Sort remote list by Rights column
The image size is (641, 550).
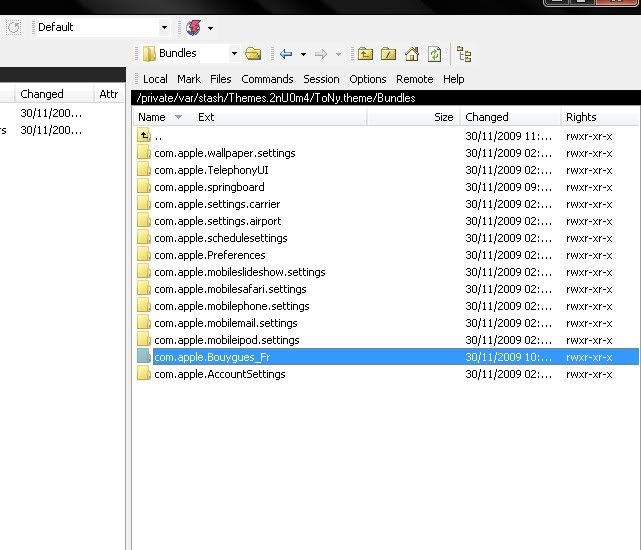pos(599,117)
